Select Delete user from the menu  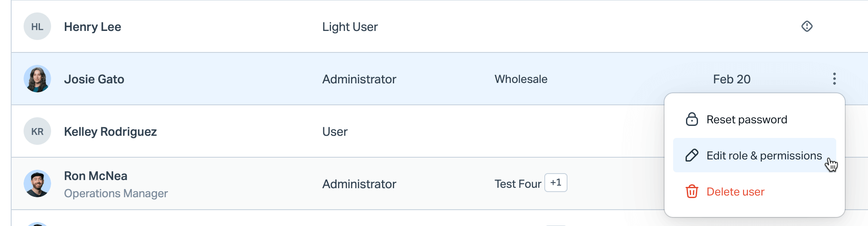[735, 192]
